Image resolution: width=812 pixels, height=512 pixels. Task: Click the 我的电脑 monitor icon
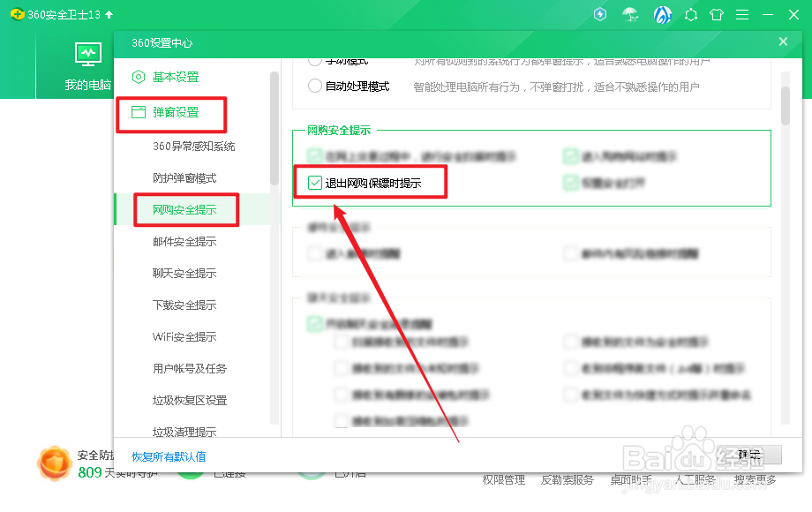pos(88,54)
